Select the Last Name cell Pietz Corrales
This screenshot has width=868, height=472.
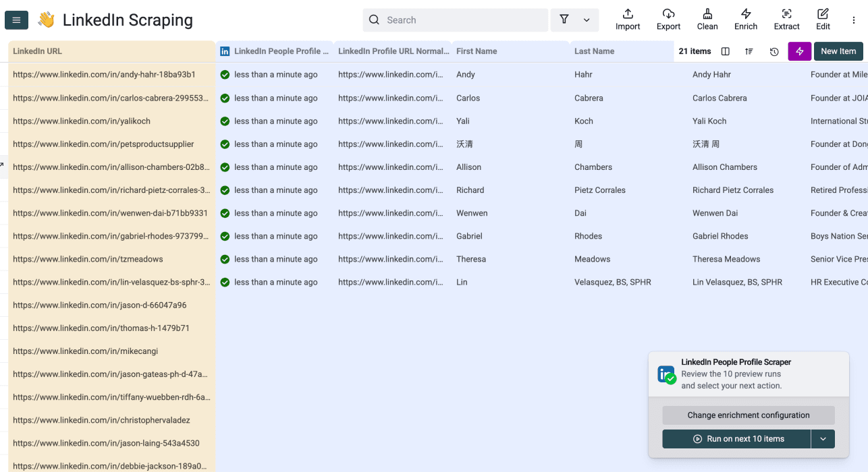click(x=628, y=190)
